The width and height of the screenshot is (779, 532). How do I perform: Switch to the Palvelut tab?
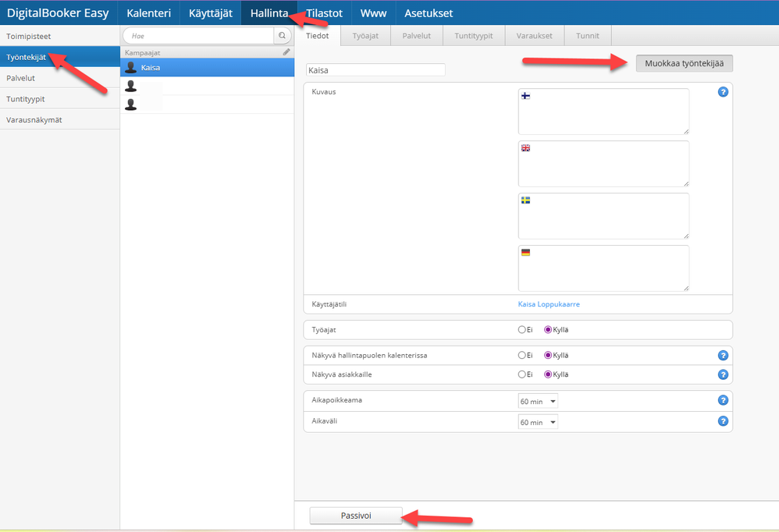(416, 36)
